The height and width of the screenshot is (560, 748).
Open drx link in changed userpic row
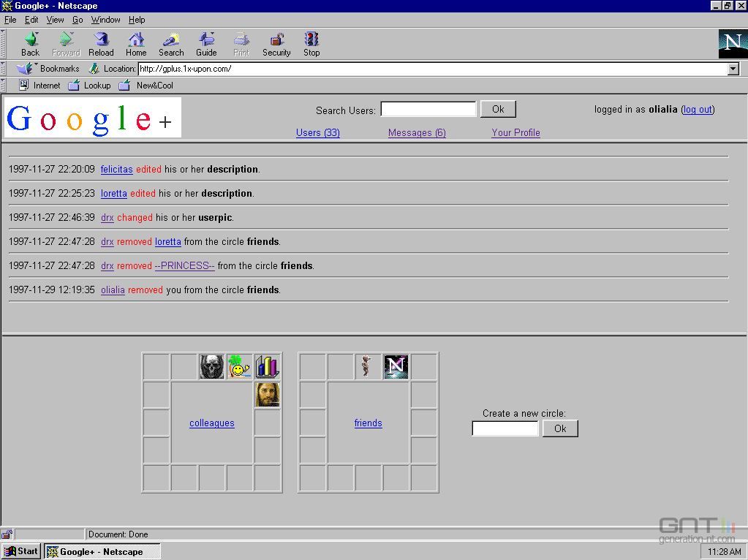[x=107, y=218]
